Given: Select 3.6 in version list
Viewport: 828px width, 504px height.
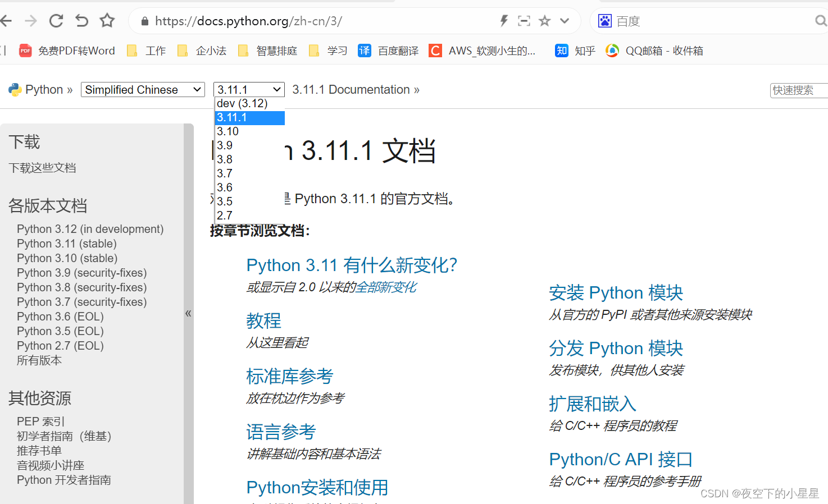Looking at the screenshot, I should [250, 187].
